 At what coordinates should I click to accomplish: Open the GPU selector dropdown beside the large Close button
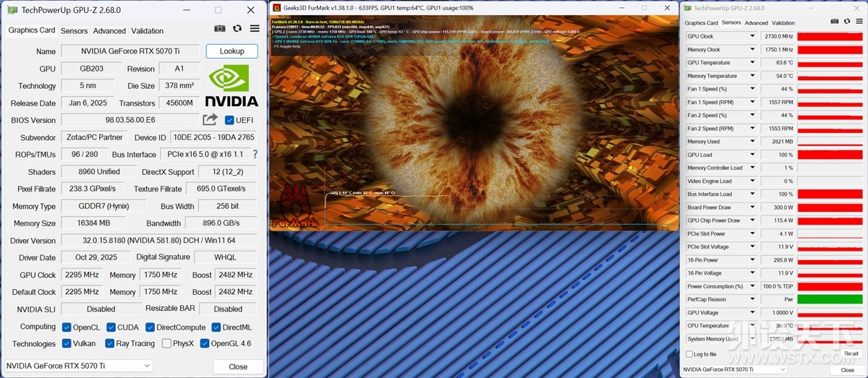pos(79,366)
